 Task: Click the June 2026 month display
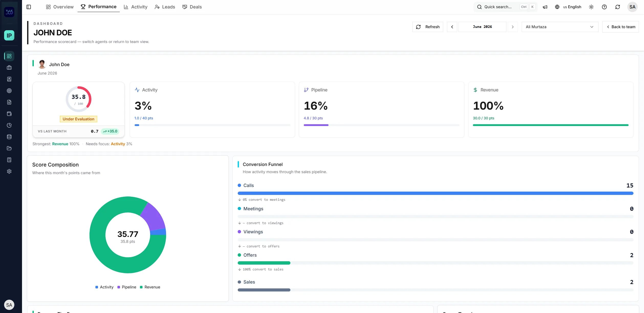(x=482, y=27)
